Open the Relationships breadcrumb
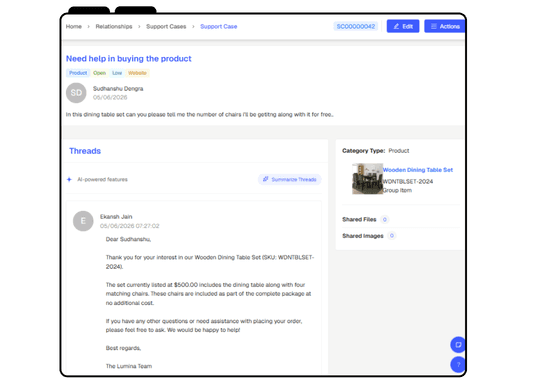The height and width of the screenshot is (384, 540). 114,27
